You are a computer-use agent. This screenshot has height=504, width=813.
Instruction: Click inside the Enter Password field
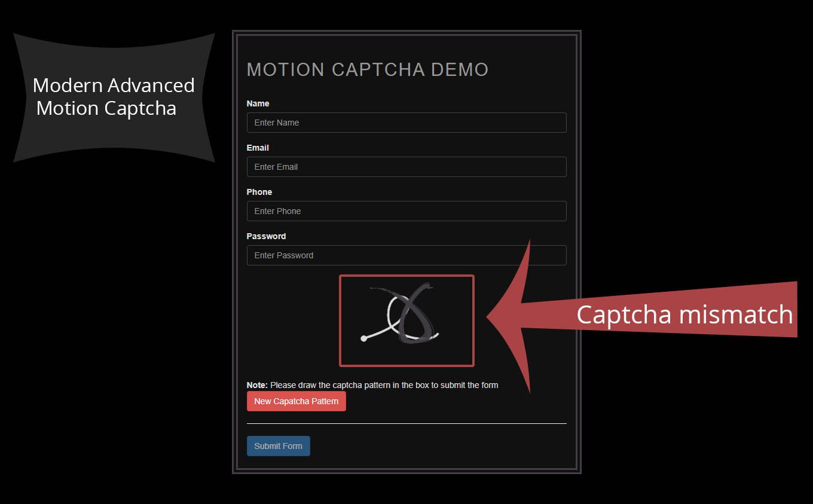[x=406, y=255]
